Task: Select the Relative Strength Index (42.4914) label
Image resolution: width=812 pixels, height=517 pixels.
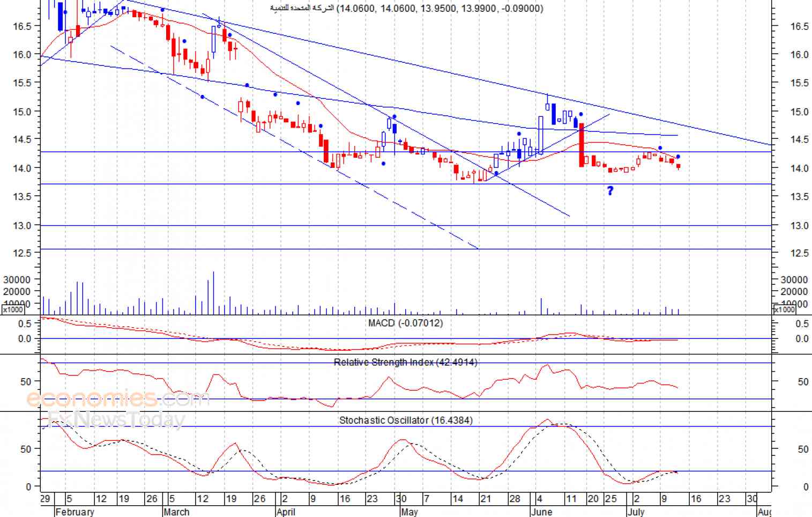Action: [x=405, y=363]
